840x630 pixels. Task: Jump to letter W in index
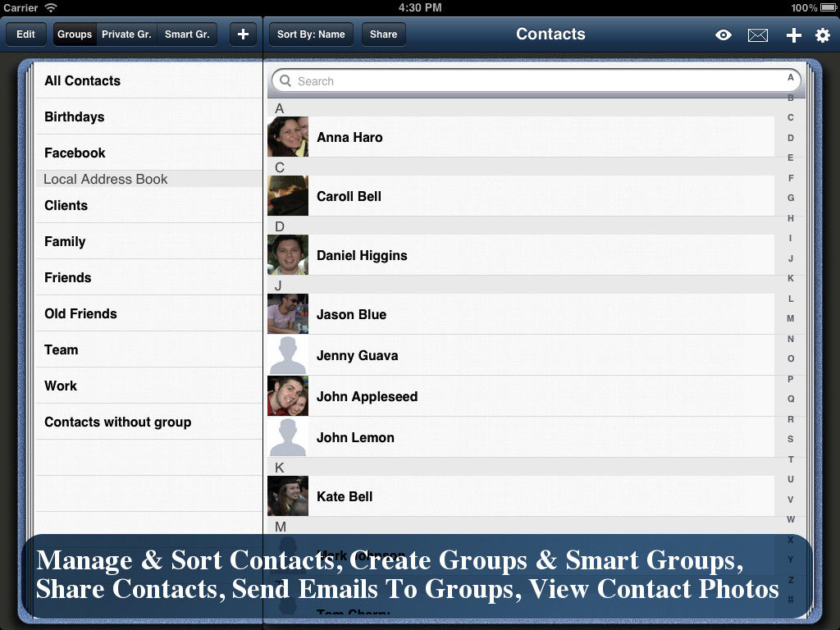[x=790, y=519]
